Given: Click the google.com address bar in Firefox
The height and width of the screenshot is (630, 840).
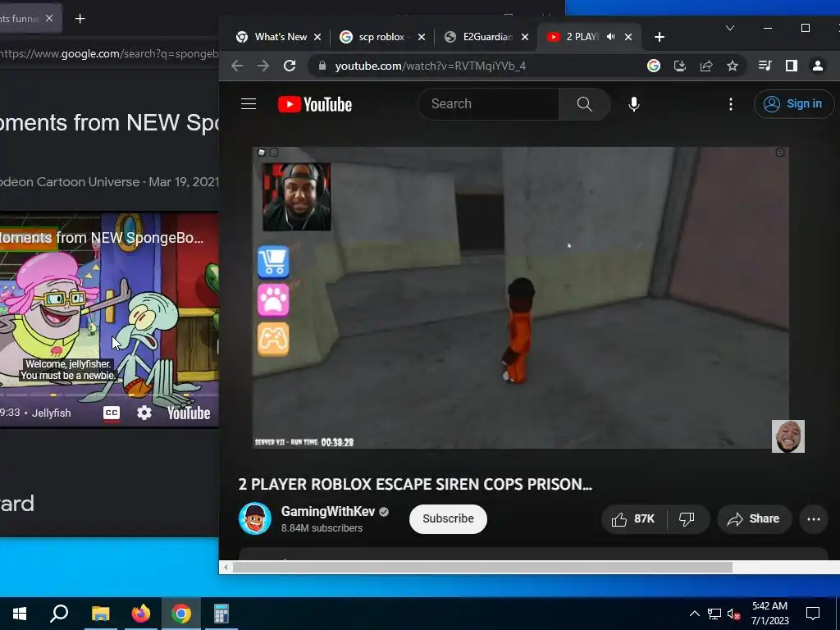Looking at the screenshot, I should pos(109,53).
